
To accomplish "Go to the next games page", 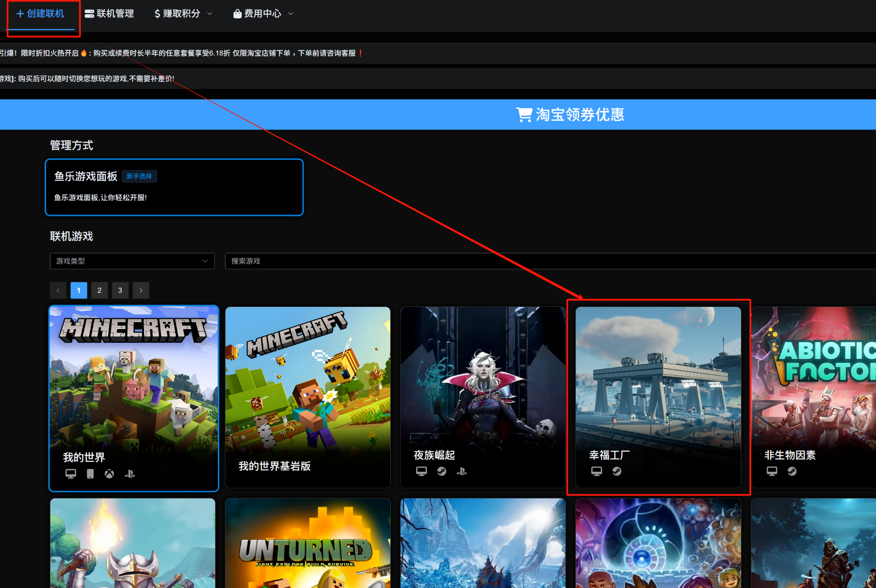I will pos(141,290).
